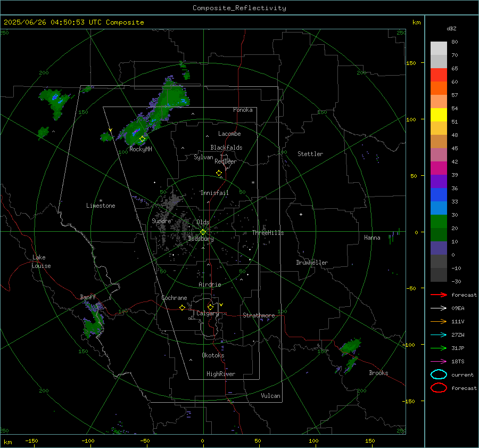Select the 80 dBZ light gray swatch
This screenshot has height=448, width=479.
coord(439,48)
